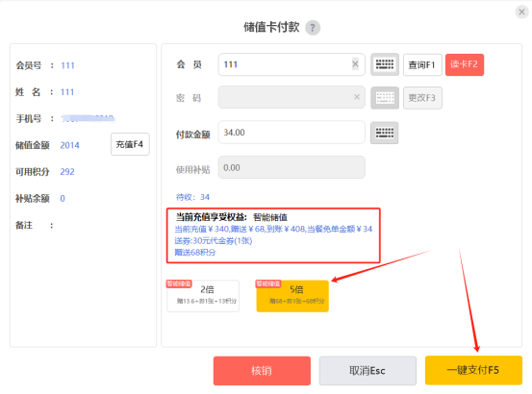Open help icon next to 储值卡付款 title
The height and width of the screenshot is (394, 532).
pos(313,28)
